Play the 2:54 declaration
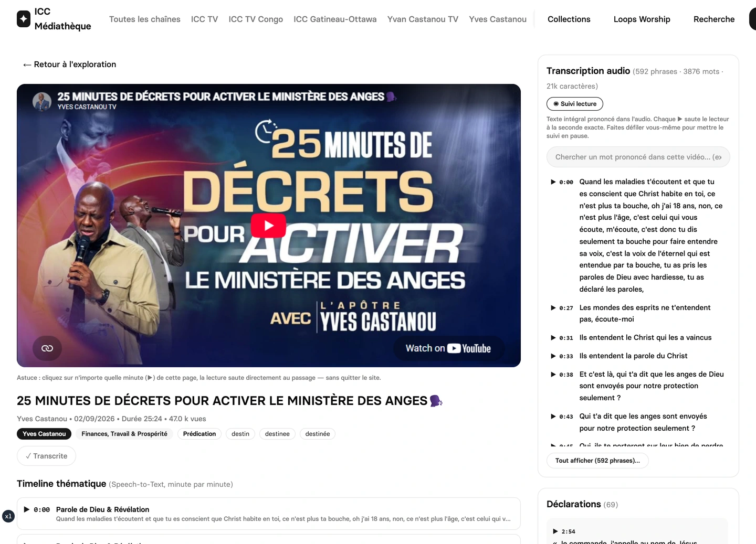 click(564, 531)
